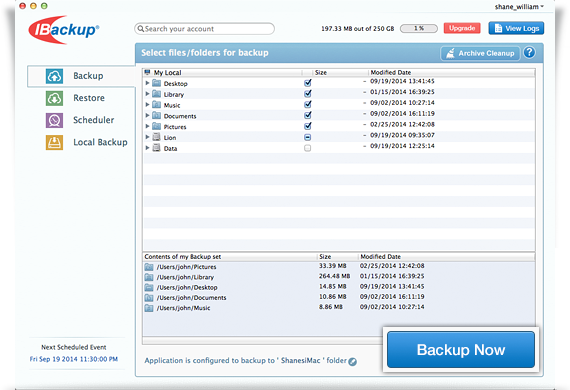
Task: Click the 33.39 MB size value
Action: tap(333, 266)
